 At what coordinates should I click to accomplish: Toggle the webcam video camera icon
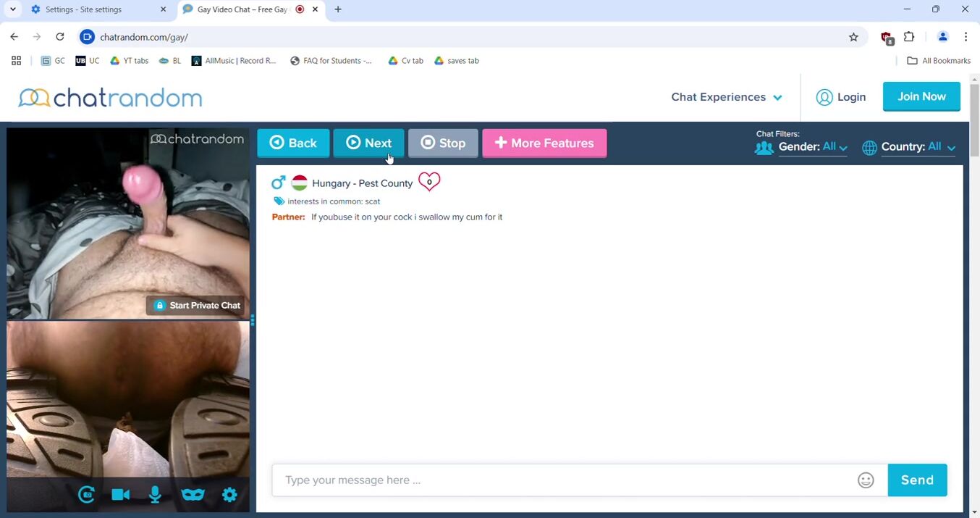point(121,495)
